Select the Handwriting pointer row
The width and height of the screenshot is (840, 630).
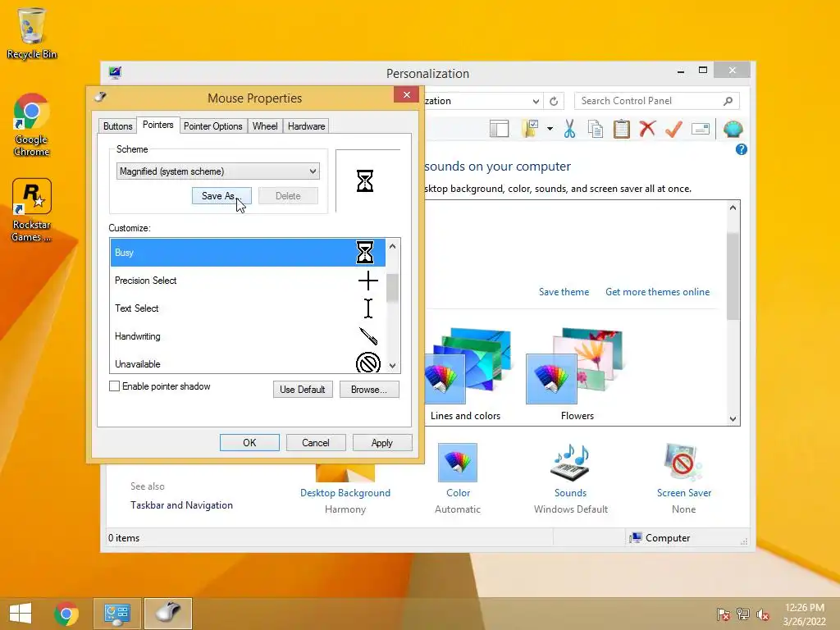click(248, 336)
